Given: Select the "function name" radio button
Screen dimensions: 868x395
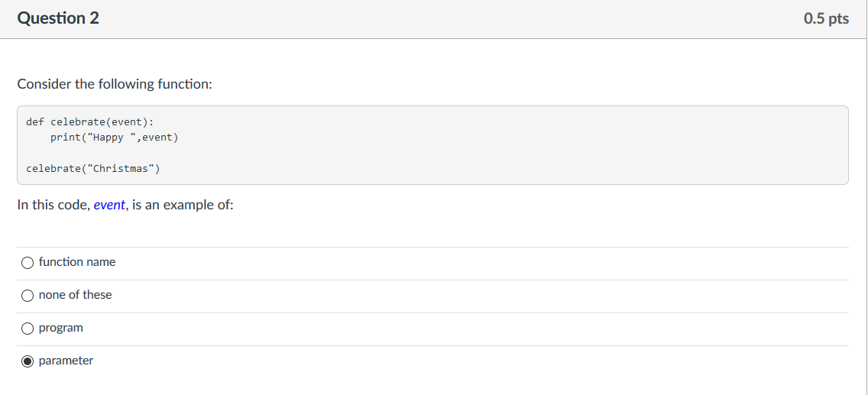Looking at the screenshot, I should coord(28,263).
